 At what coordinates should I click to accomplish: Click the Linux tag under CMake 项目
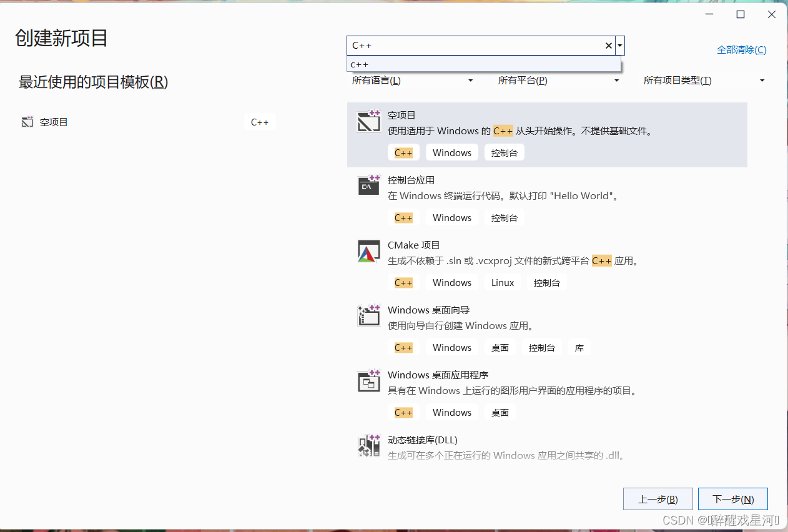pos(502,282)
